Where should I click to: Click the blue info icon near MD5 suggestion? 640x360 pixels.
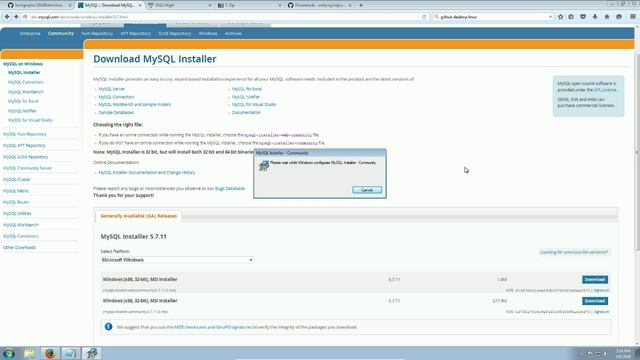108,327
